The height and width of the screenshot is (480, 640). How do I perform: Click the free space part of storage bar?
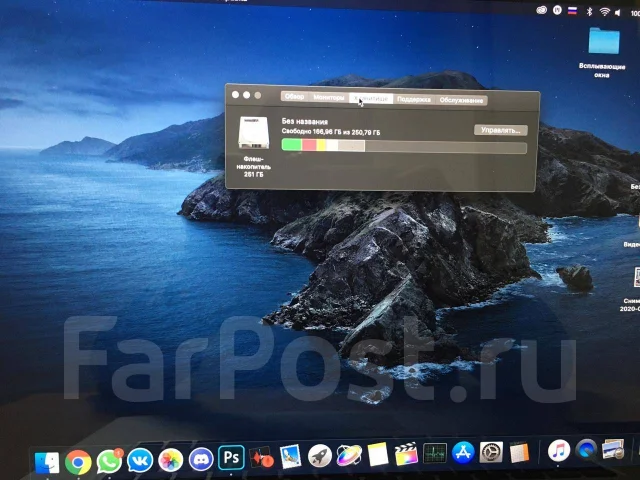coord(446,147)
